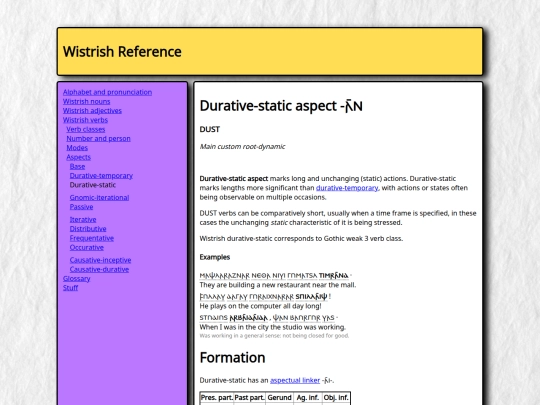540x405 pixels.
Task: Open the Glossary page
Action: pos(77,279)
